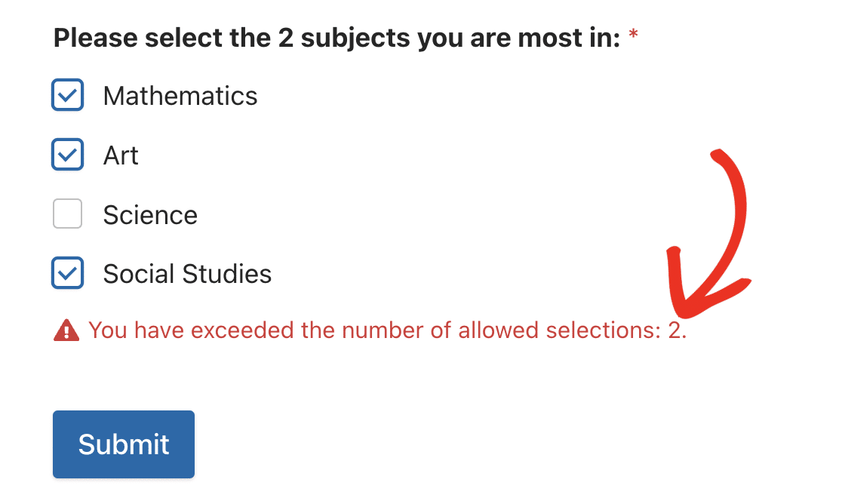The height and width of the screenshot is (504, 842).
Task: Click the trailing '2.' in the error message
Action: (678, 330)
